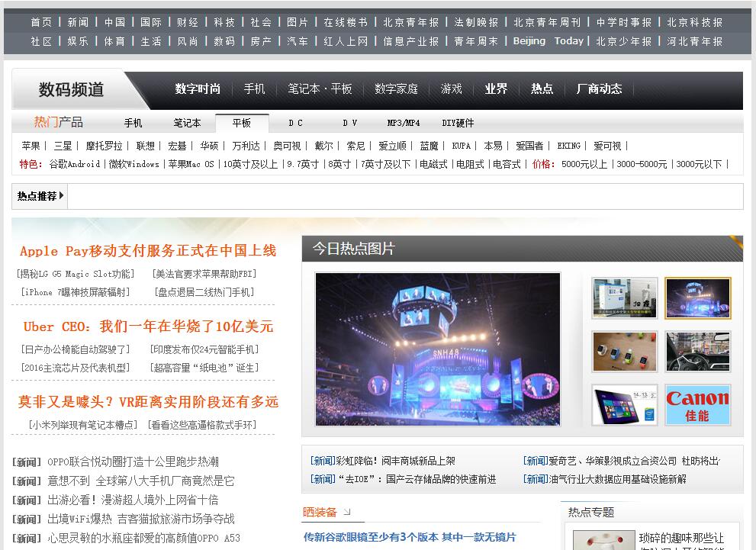The width and height of the screenshot is (756, 550).
Task: Switch to the MP3/MP4 product tab
Action: click(x=403, y=123)
